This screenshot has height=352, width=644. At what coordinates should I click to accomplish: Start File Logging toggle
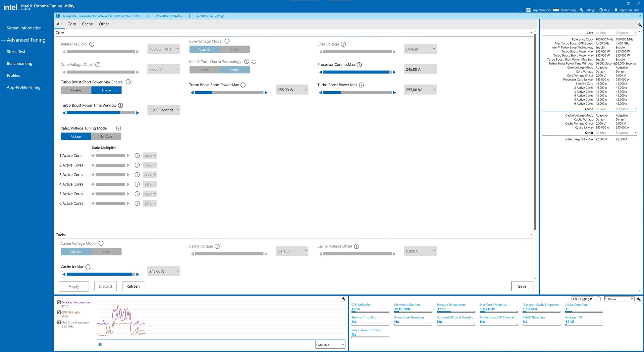pyautogui.click(x=583, y=299)
